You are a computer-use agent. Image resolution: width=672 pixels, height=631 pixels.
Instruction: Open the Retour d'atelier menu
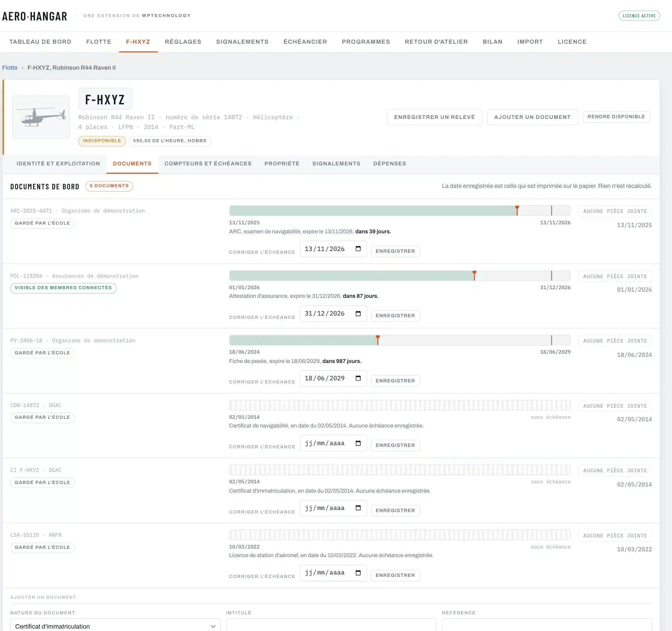436,42
